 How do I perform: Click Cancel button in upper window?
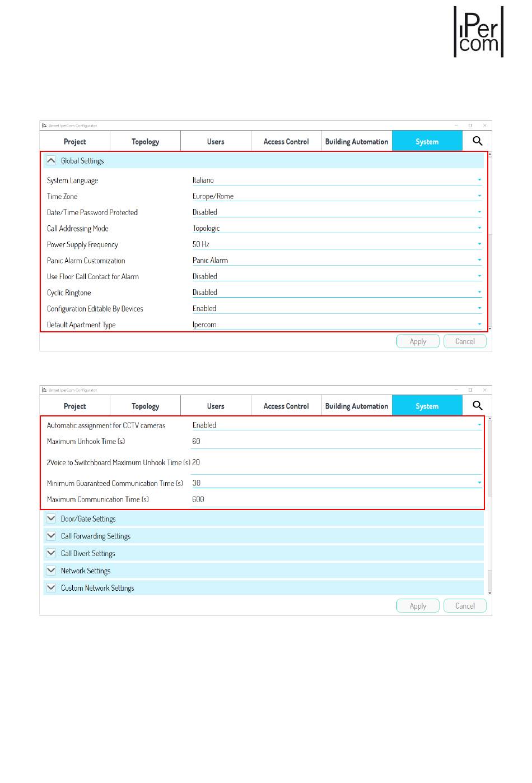click(465, 341)
